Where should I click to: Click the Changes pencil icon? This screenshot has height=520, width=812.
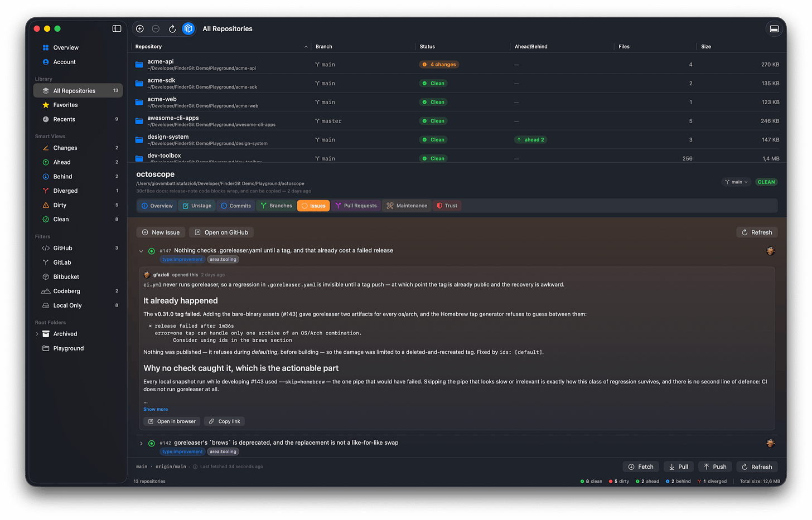46,148
